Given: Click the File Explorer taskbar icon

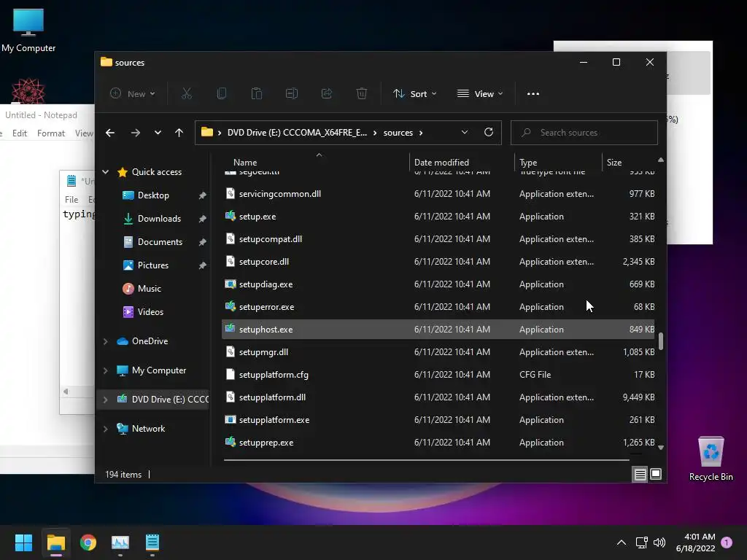Looking at the screenshot, I should tap(55, 542).
